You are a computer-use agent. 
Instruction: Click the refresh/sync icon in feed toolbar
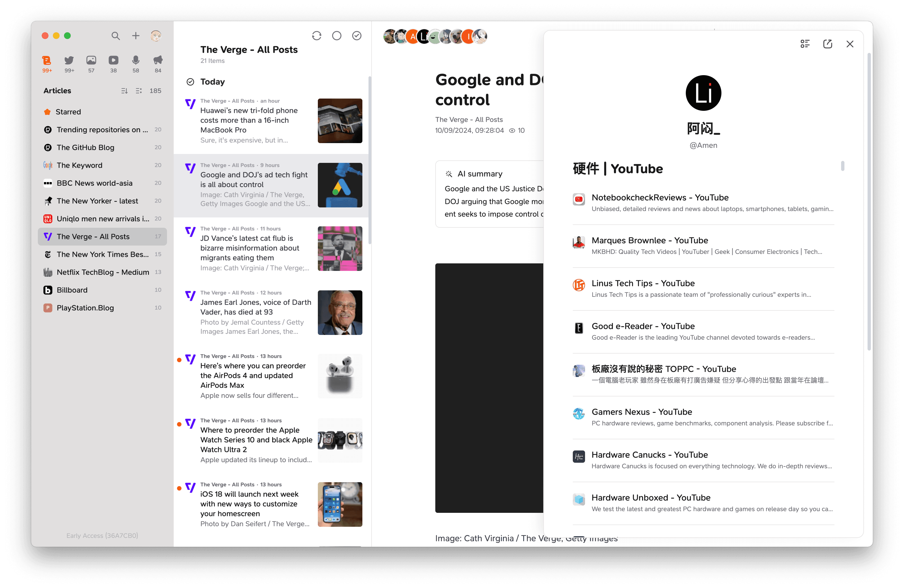(x=317, y=36)
